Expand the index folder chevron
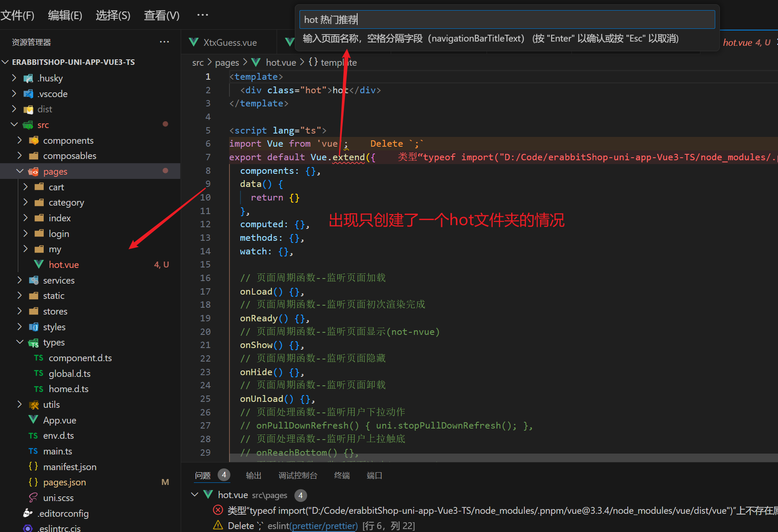This screenshot has width=778, height=532. coord(25,218)
